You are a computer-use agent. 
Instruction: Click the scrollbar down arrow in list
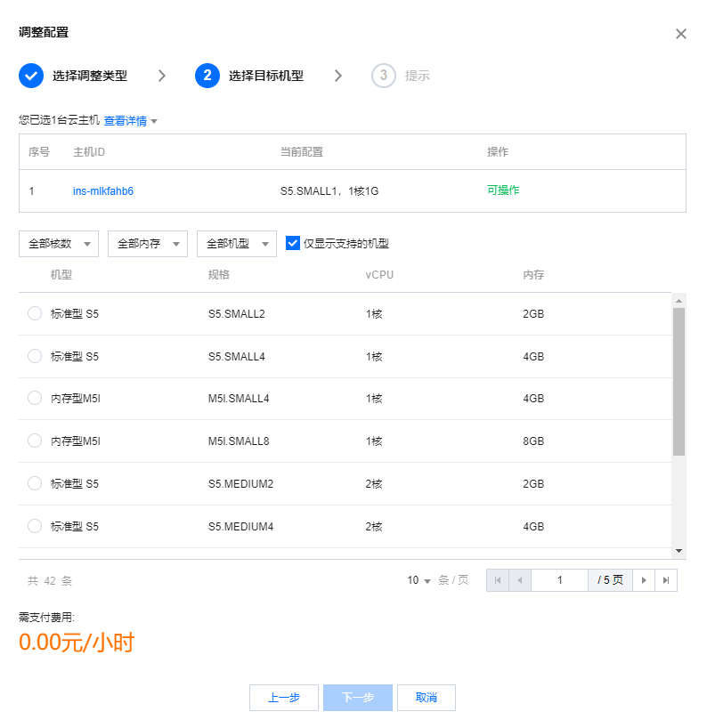click(679, 551)
